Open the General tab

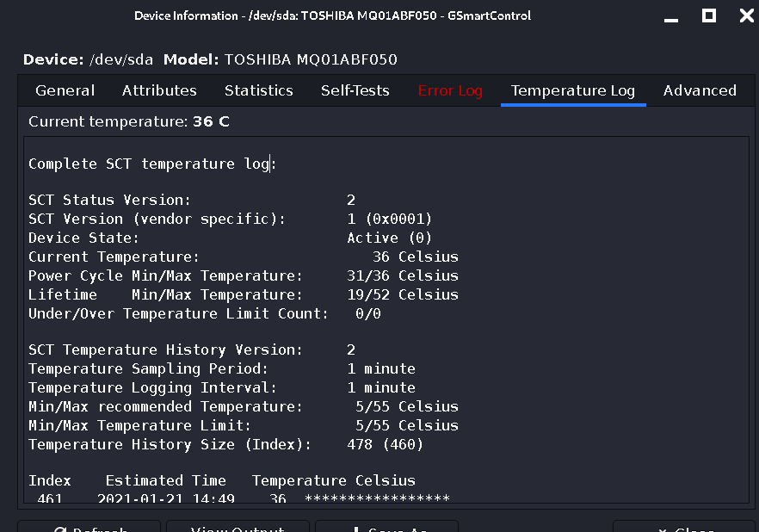pos(65,90)
